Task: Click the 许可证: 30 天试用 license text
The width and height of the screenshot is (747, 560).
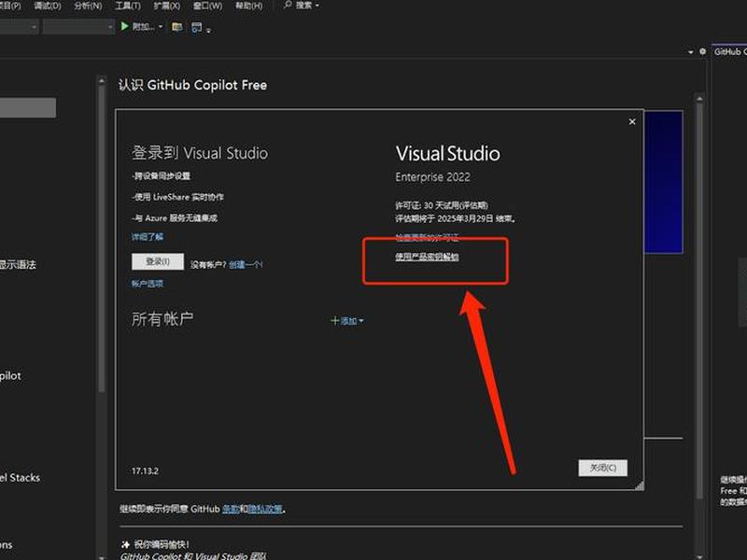Action: tap(442, 205)
